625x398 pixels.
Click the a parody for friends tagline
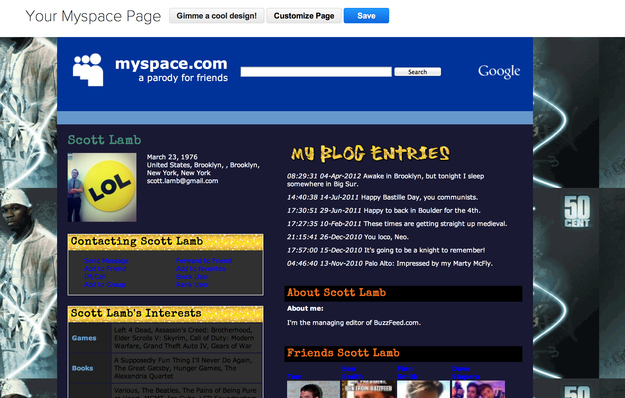click(183, 78)
